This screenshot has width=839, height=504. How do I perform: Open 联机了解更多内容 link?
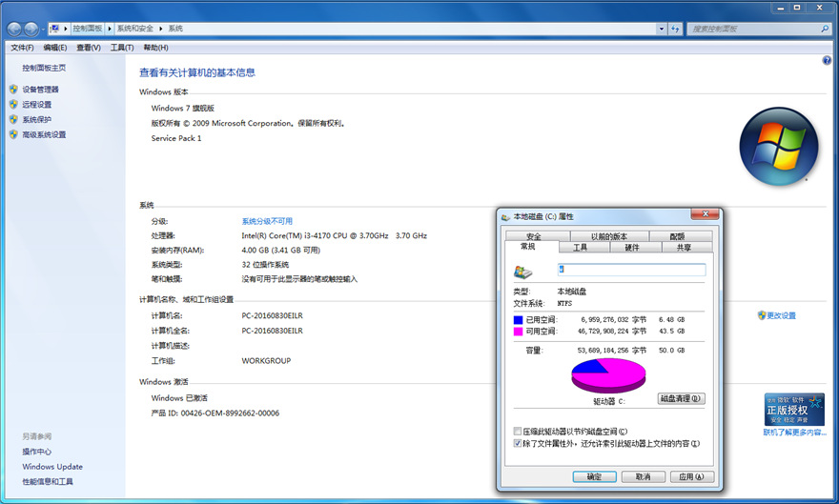[x=794, y=433]
